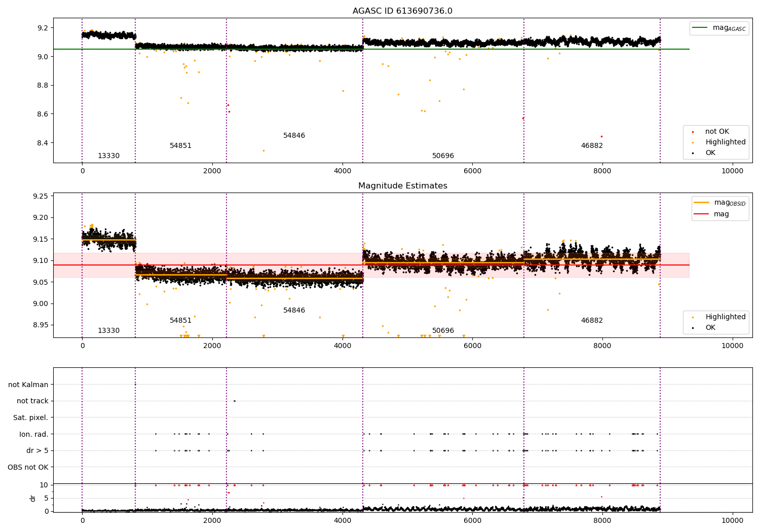The image size is (760, 532).
Task: Click the 5 tick on the dr axis
Action: pyautogui.click(x=46, y=499)
